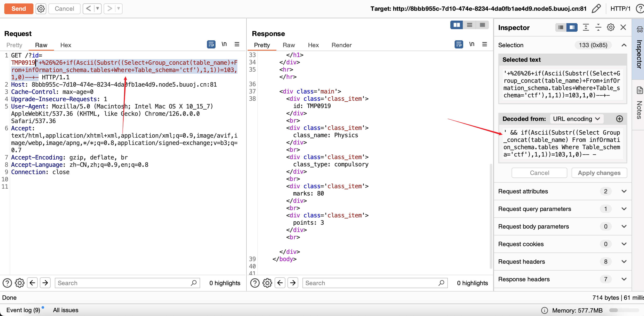644x316 pixels.
Task: Open request send settings gear
Action: (x=41, y=9)
